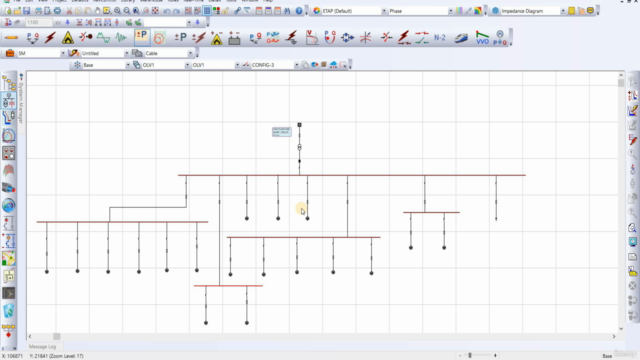Click the Undo arrow
This screenshot has width=640, height=360.
167,11
